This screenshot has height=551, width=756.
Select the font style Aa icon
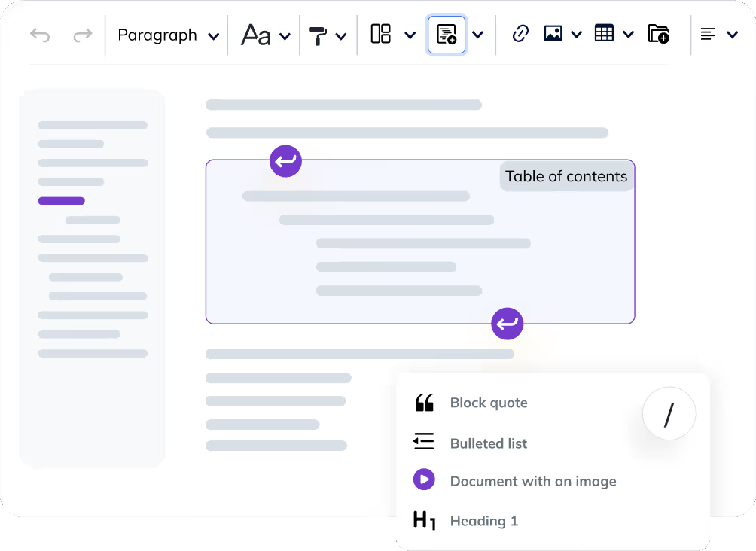(255, 34)
